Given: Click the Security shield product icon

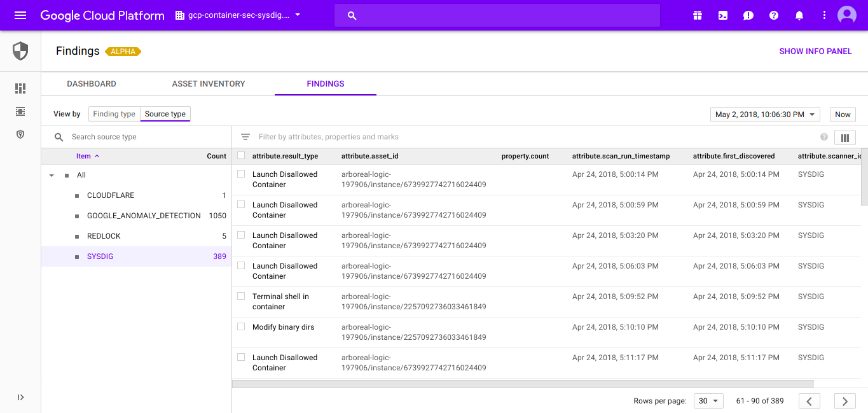Looking at the screenshot, I should click(20, 51).
